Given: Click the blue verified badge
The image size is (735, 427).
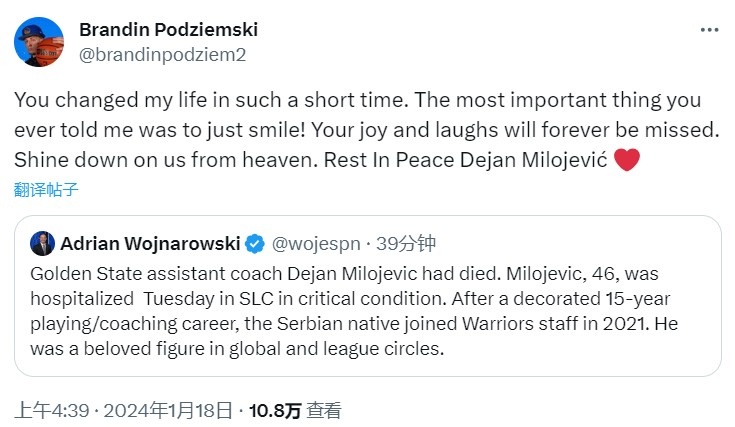Looking at the screenshot, I should pyautogui.click(x=256, y=243).
